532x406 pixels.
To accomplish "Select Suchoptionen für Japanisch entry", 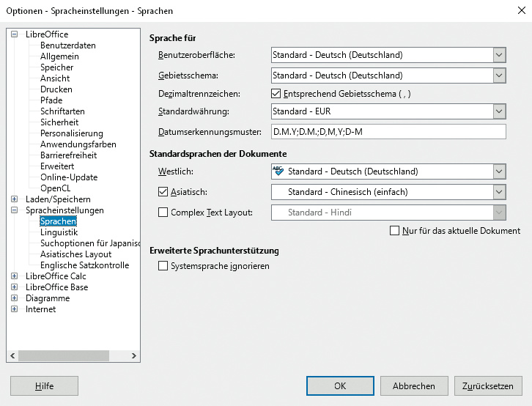I will click(x=90, y=243).
